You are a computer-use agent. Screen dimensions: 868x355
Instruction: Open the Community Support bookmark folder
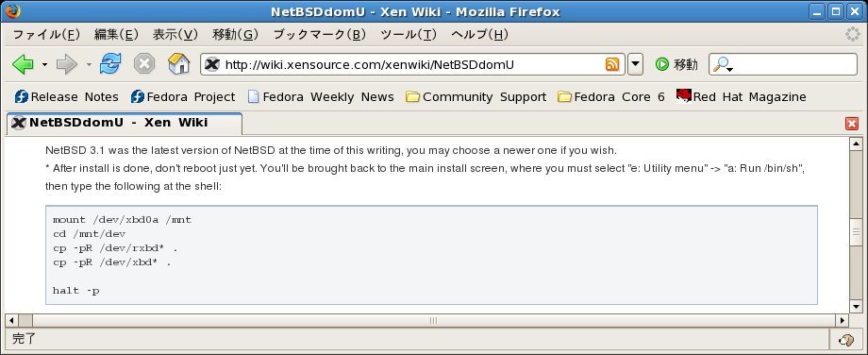[476, 97]
